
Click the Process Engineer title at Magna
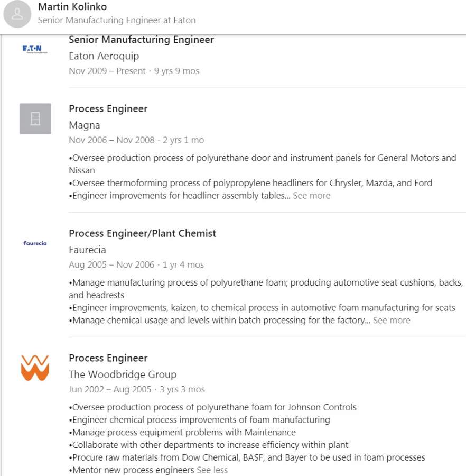(108, 109)
